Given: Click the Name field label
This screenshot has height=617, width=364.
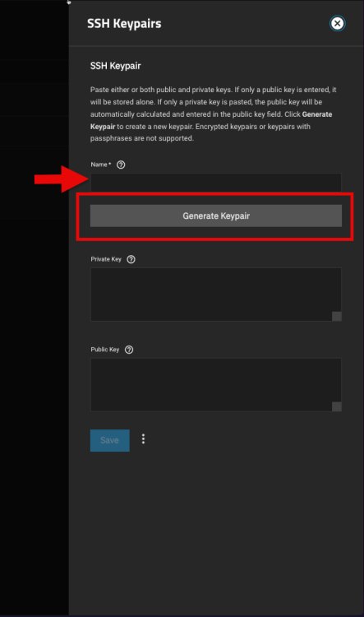Looking at the screenshot, I should pyautogui.click(x=100, y=165).
